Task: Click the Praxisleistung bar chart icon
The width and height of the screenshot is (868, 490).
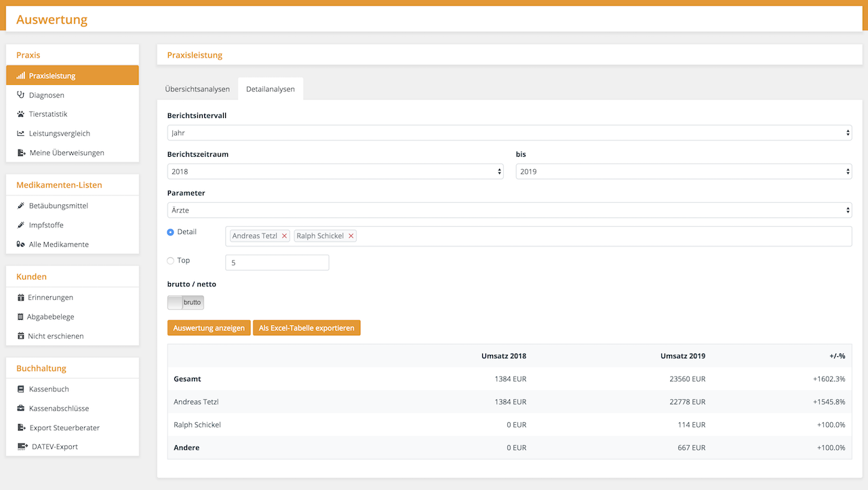Action: (20, 76)
